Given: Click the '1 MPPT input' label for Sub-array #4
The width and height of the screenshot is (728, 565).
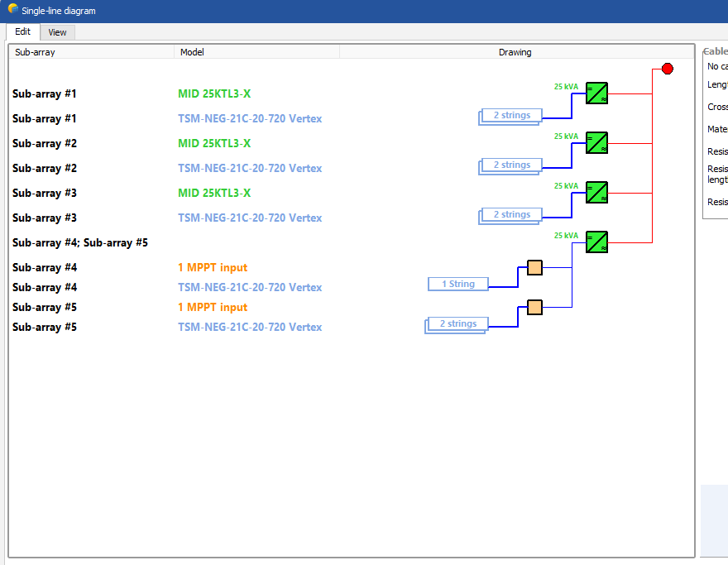Looking at the screenshot, I should pos(213,267).
